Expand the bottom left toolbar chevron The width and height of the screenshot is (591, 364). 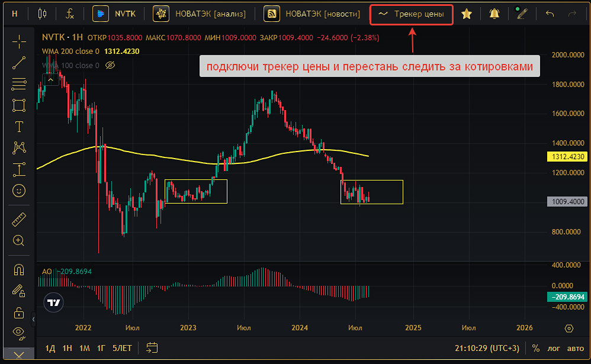click(x=19, y=355)
